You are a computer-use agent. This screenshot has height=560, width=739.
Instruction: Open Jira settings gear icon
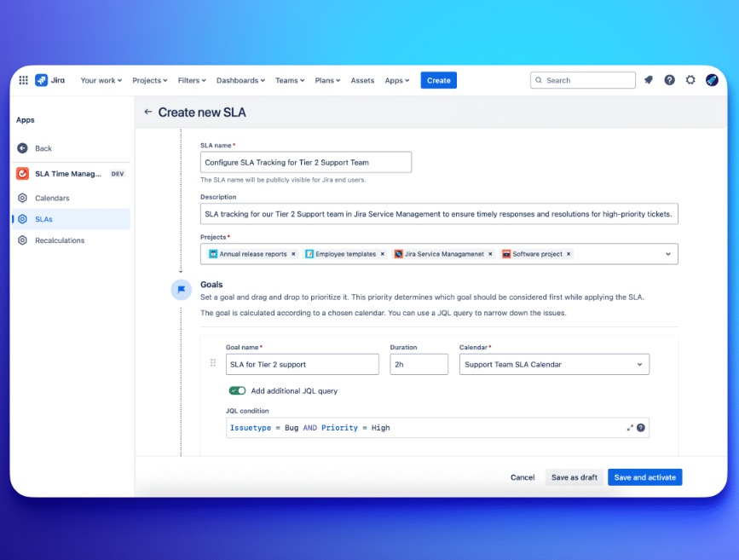tap(691, 79)
